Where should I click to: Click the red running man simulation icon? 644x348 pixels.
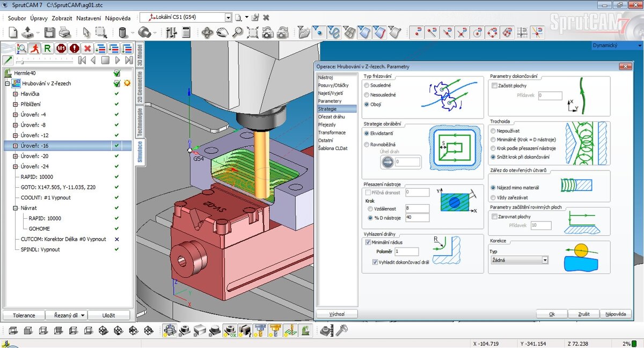[34, 48]
